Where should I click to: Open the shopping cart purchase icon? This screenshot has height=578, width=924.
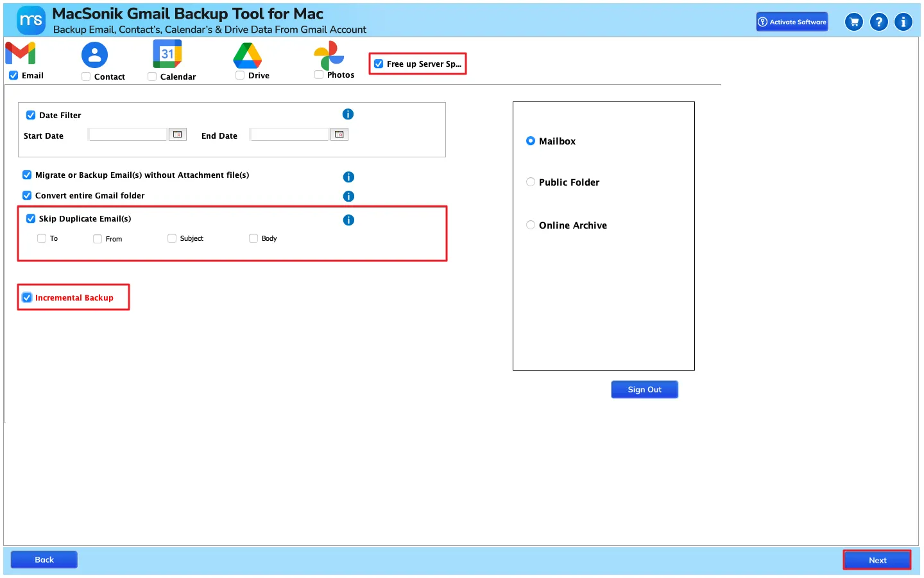click(854, 22)
